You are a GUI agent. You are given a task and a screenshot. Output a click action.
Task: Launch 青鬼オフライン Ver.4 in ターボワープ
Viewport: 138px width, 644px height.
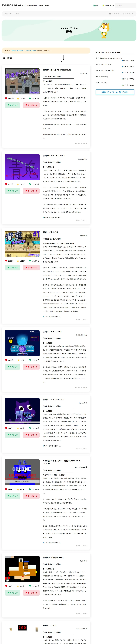pyautogui.click(x=31, y=367)
